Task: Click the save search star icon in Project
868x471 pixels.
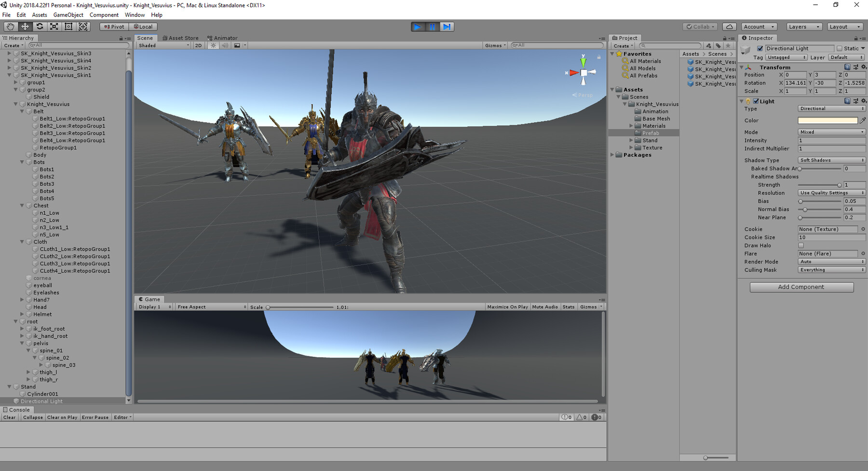Action: click(x=728, y=46)
